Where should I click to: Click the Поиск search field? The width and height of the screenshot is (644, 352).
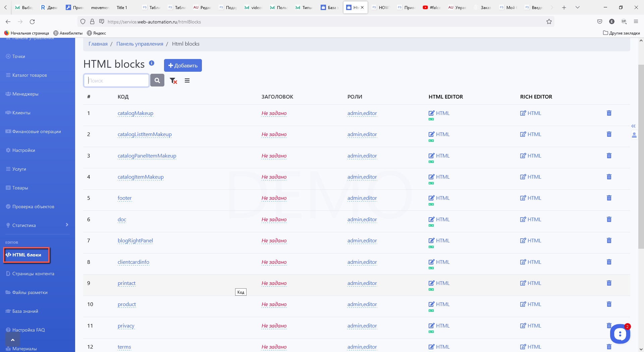[116, 80]
